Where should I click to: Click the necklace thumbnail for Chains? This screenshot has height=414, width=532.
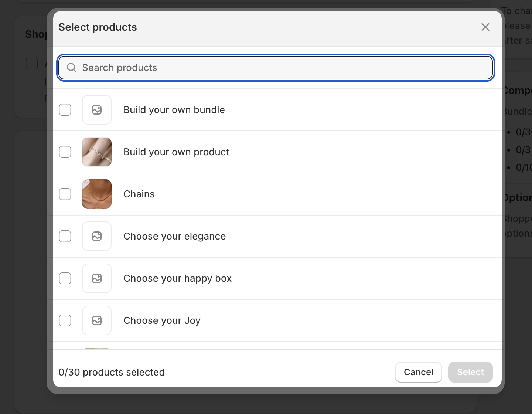click(x=97, y=194)
